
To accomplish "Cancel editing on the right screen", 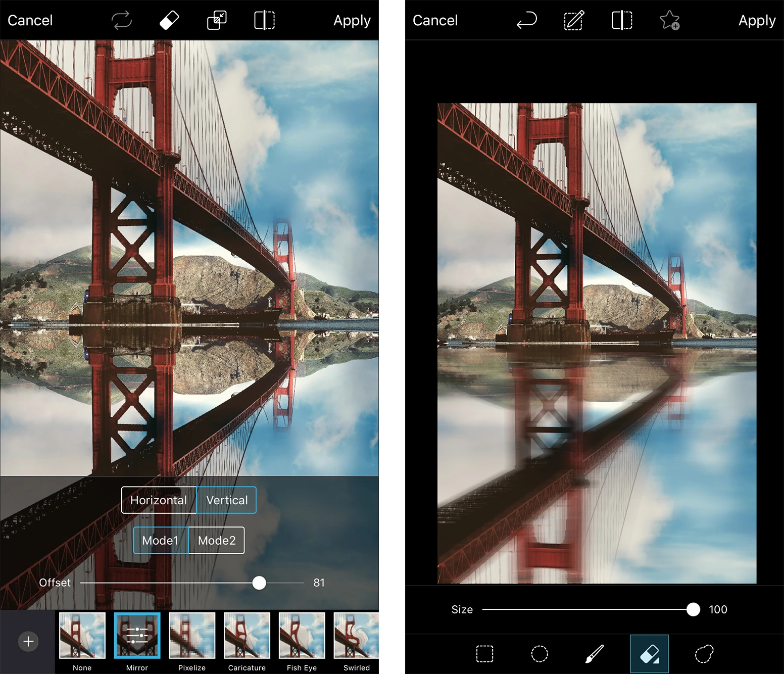I will (x=435, y=20).
